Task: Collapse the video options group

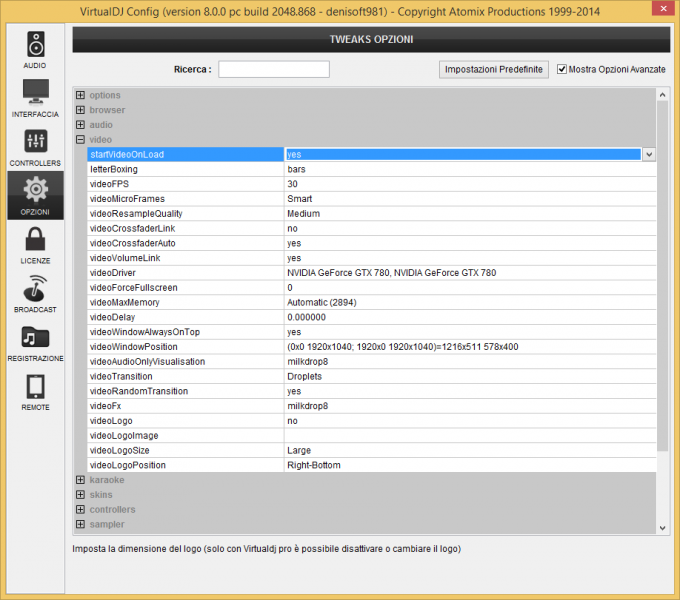Action: tap(80, 140)
